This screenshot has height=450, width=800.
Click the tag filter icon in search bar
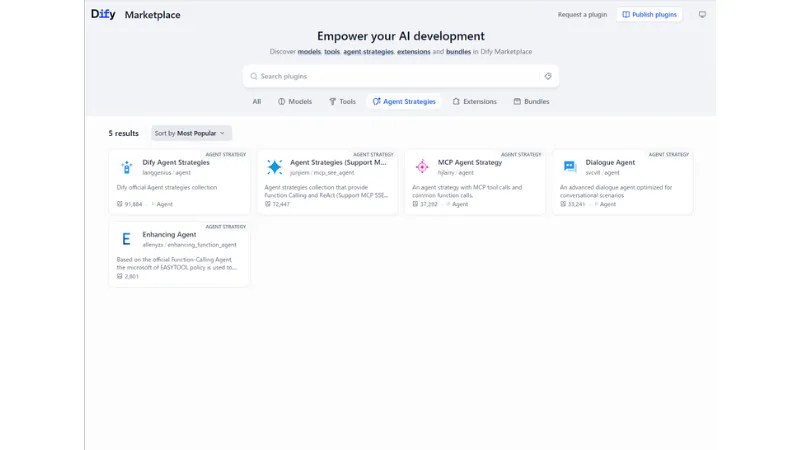point(547,76)
